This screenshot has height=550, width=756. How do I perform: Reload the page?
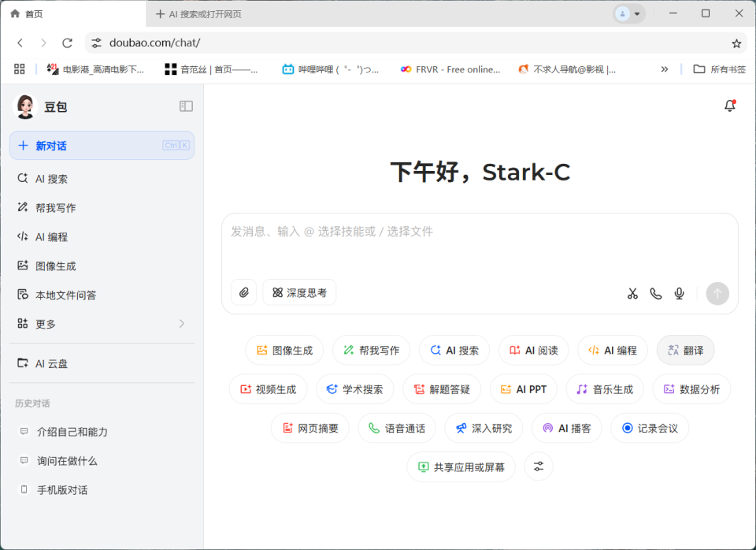coord(68,43)
